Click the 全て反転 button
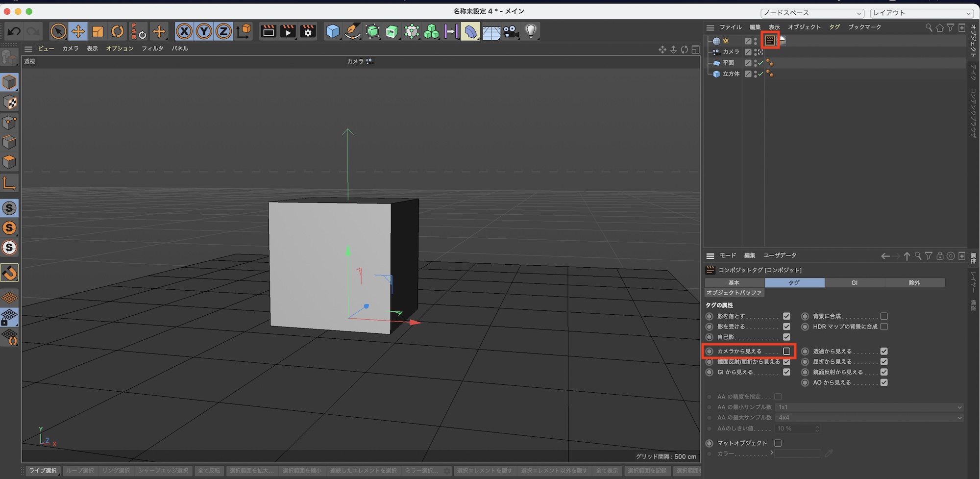Viewport: 980px width, 479px height. [209, 471]
